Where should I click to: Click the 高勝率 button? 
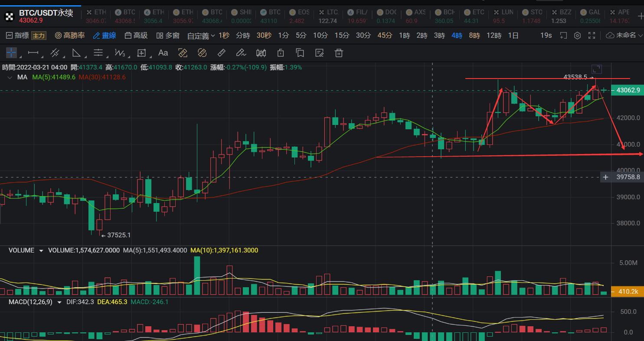click(x=70, y=36)
